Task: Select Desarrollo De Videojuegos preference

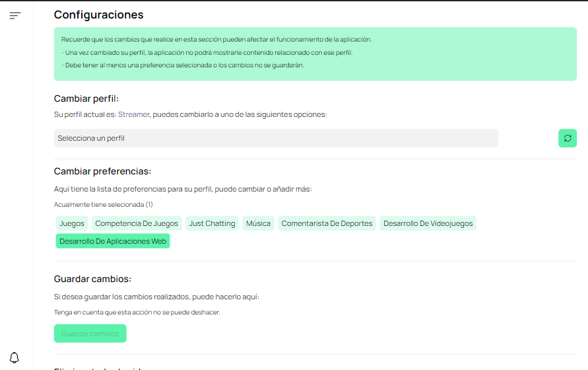Action: coord(428,223)
